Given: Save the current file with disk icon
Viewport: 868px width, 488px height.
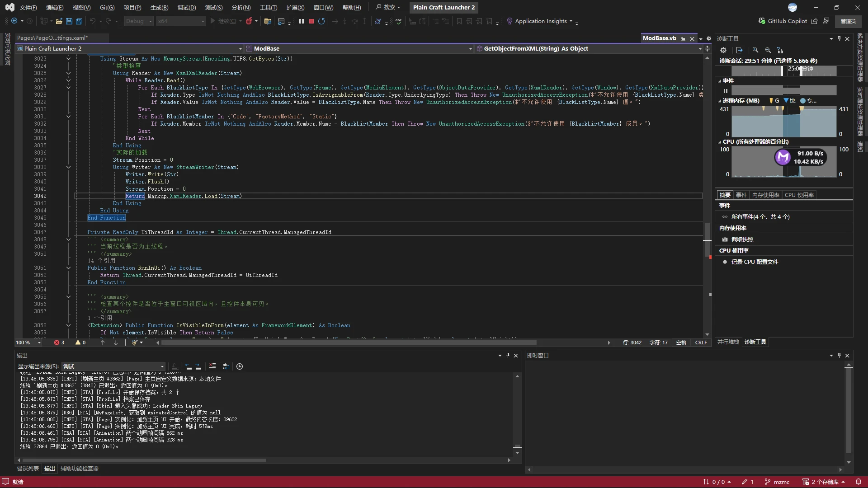Looking at the screenshot, I should 69,21.
